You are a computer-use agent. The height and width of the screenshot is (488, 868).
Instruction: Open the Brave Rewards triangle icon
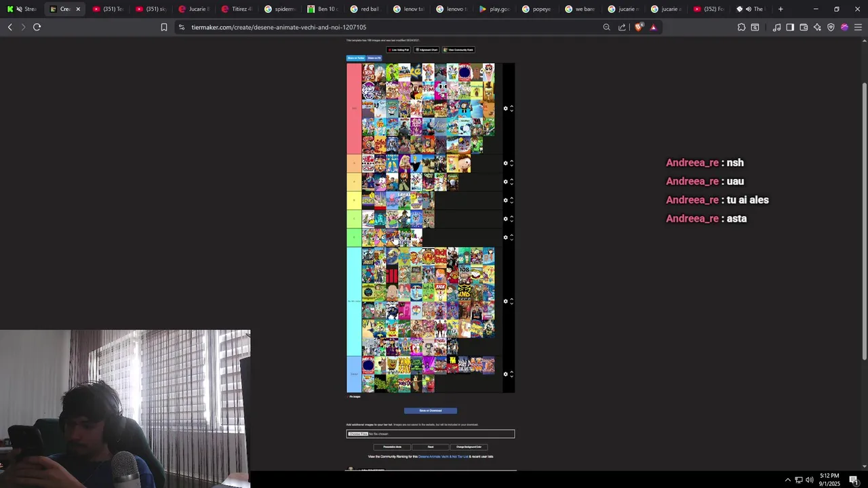653,27
